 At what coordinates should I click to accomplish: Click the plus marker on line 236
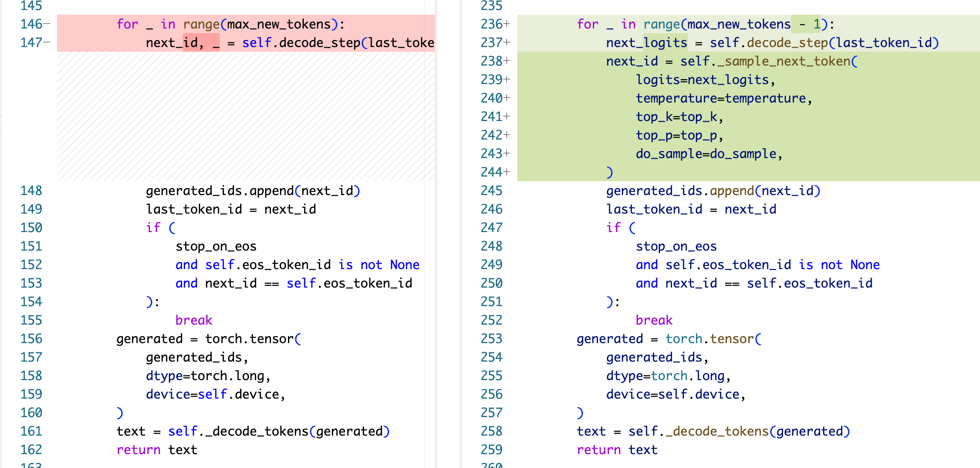[x=507, y=24]
